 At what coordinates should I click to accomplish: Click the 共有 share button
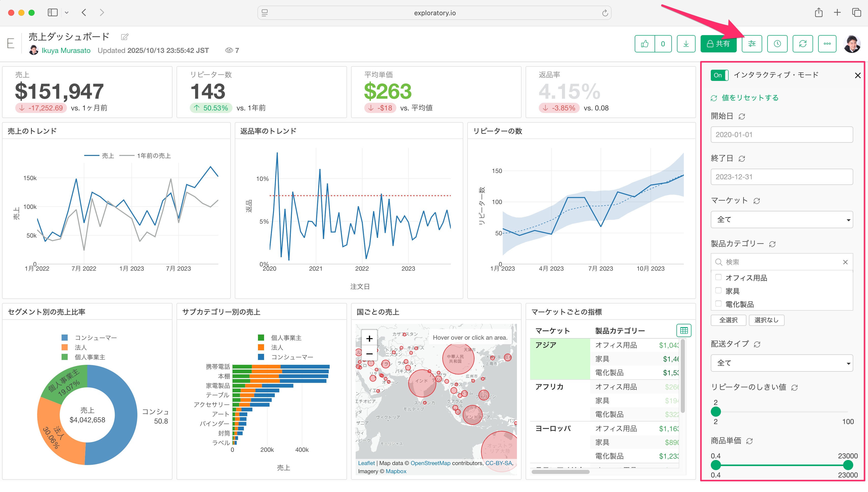[718, 44]
